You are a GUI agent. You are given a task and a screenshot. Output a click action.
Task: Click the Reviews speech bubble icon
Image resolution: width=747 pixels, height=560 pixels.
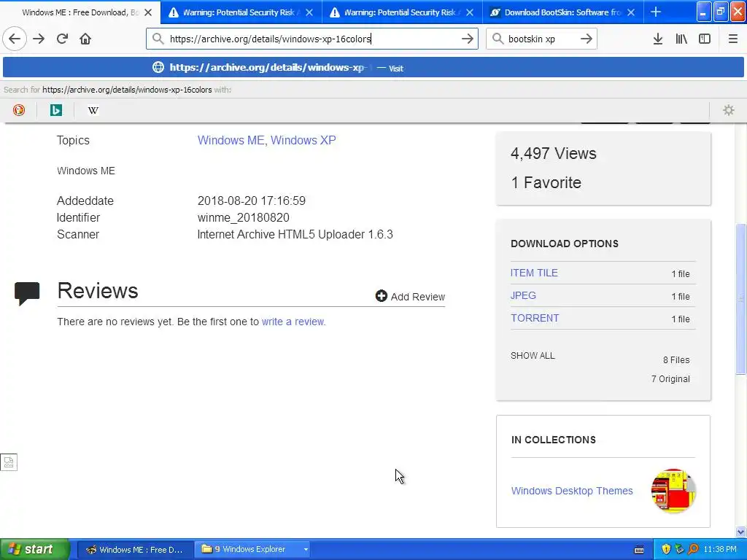point(27,293)
